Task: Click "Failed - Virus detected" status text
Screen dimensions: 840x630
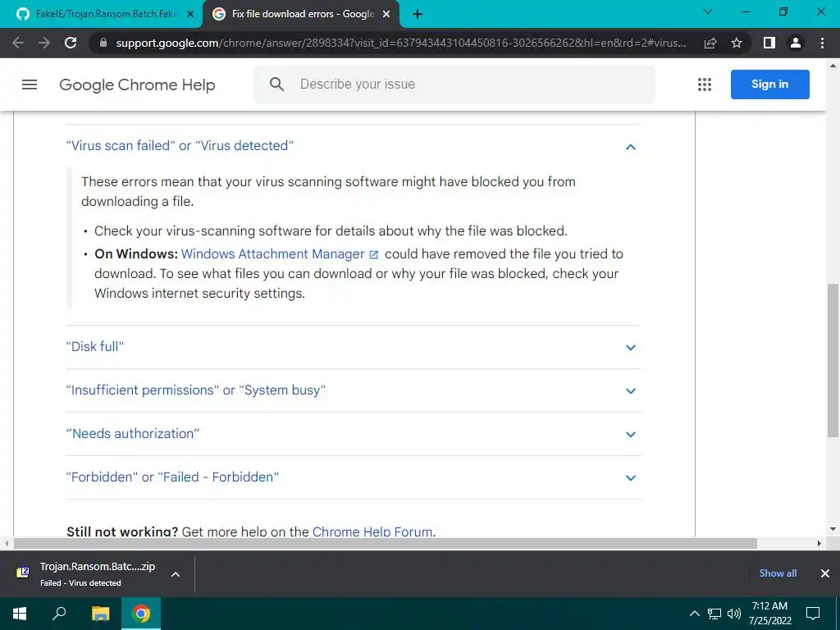Action: [x=80, y=583]
